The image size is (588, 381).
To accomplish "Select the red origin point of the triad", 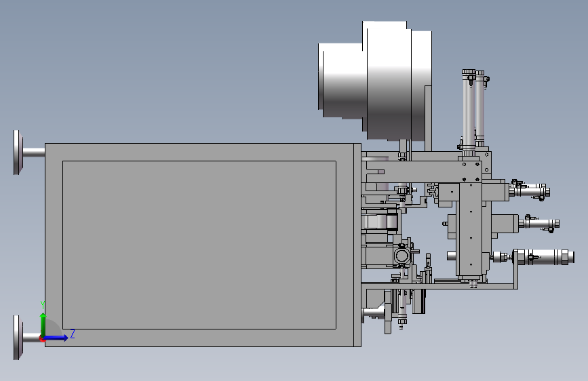I will click(x=42, y=339).
